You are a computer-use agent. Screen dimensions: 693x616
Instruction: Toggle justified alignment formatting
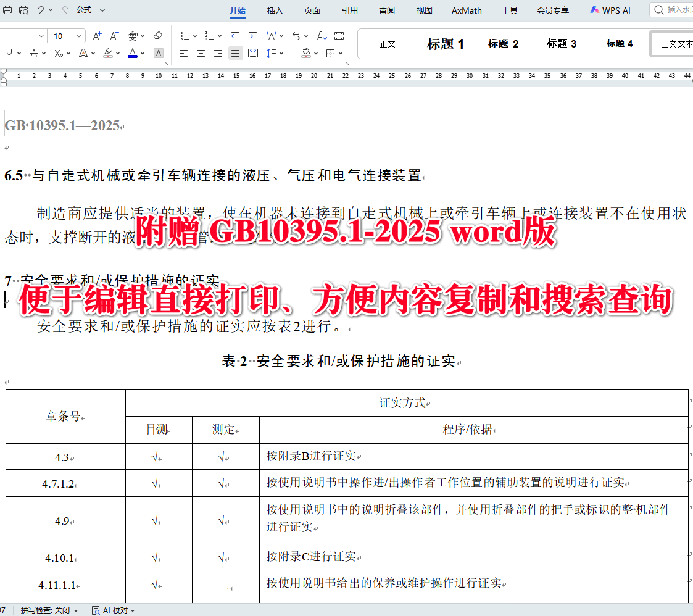tap(235, 53)
